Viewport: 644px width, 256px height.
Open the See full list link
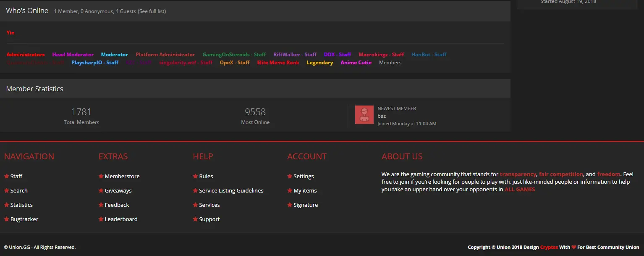(x=152, y=11)
